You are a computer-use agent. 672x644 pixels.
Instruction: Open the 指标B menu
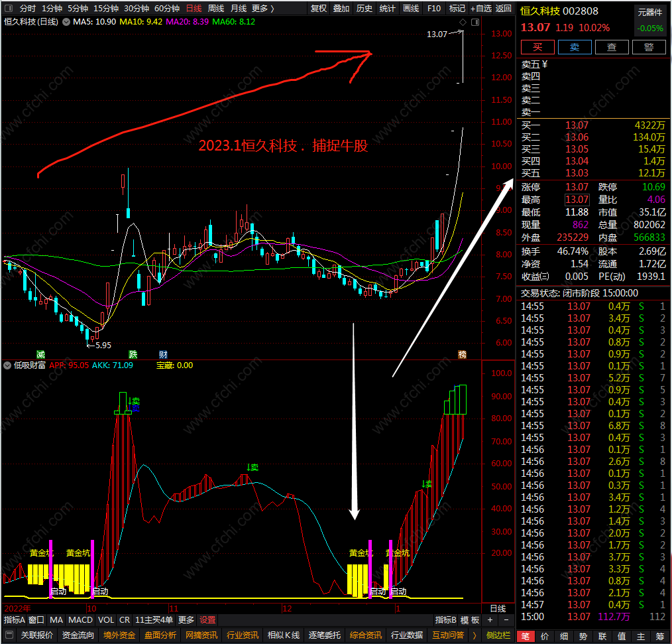pyautogui.click(x=446, y=620)
